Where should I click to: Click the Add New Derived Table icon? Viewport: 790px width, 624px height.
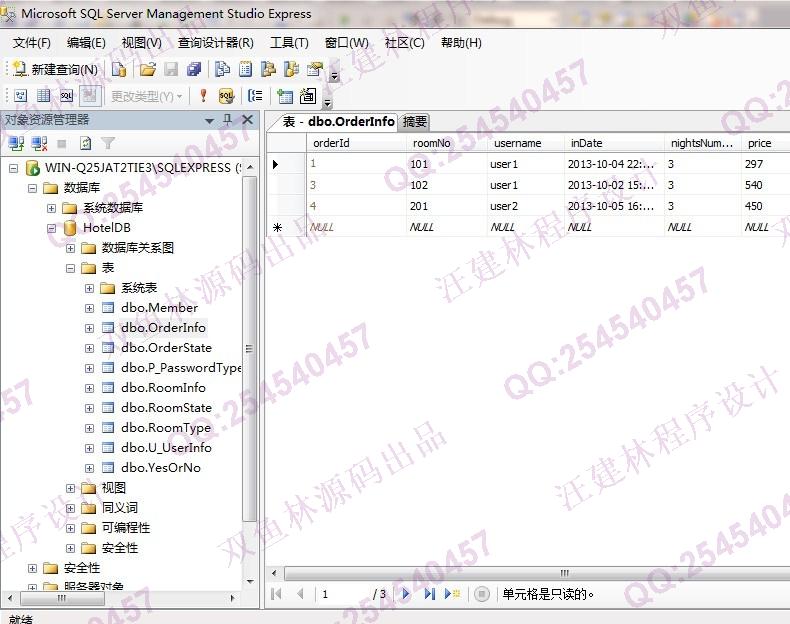click(x=307, y=96)
